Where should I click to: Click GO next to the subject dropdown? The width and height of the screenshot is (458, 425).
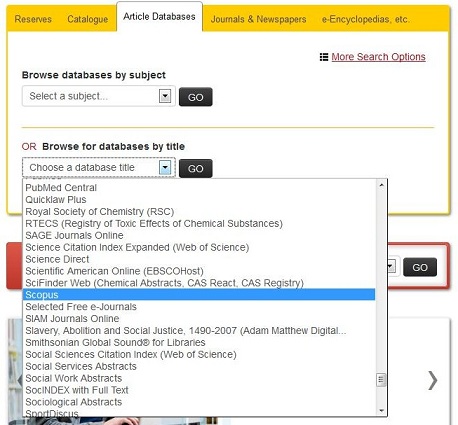195,97
